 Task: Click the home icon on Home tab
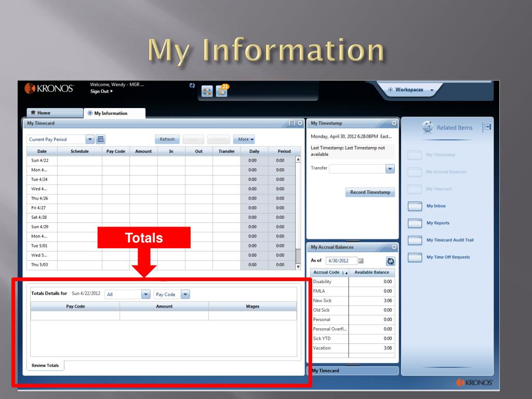33,113
